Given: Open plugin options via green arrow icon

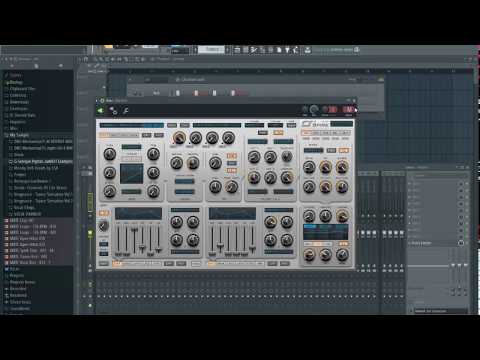Looking at the screenshot, I should (100, 110).
